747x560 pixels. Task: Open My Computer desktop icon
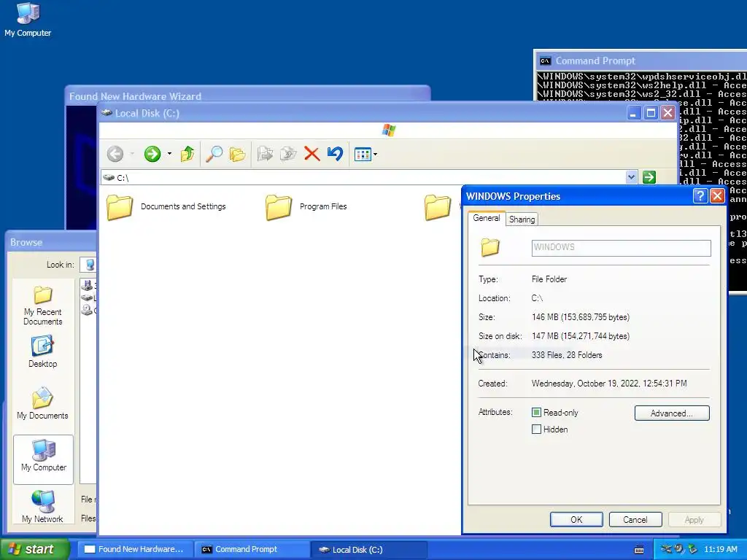tap(28, 20)
